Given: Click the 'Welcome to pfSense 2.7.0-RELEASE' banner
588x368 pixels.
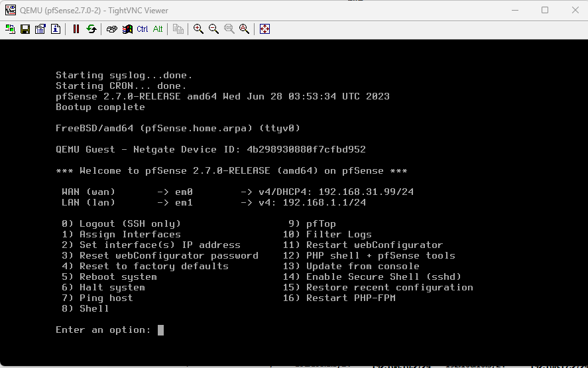Looking at the screenshot, I should [x=231, y=170].
